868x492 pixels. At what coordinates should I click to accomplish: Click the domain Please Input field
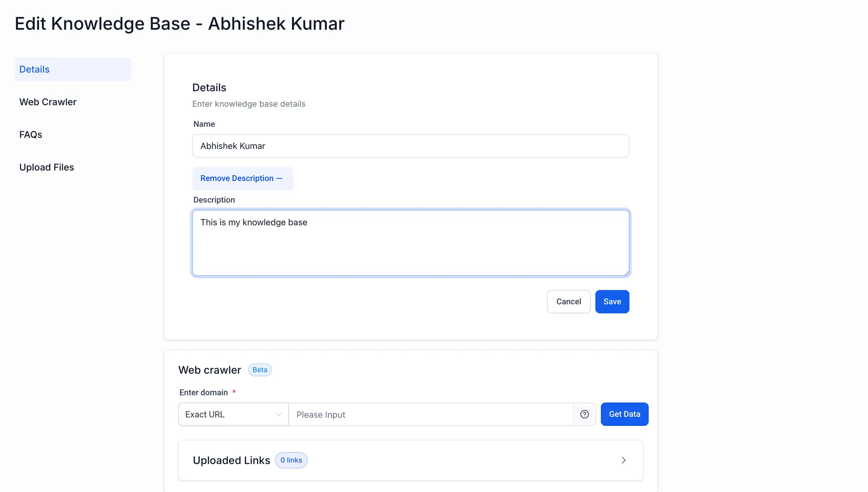pos(430,414)
